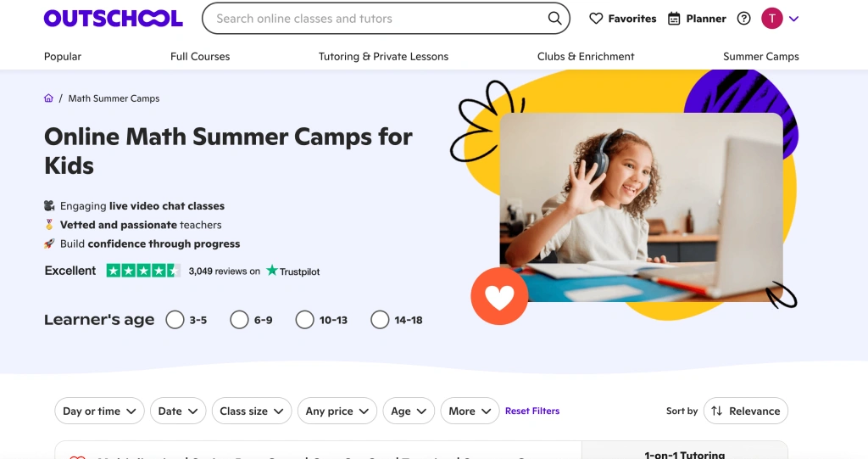Open the Trustpilot reviews link
This screenshot has height=459, width=868.
pyautogui.click(x=293, y=271)
